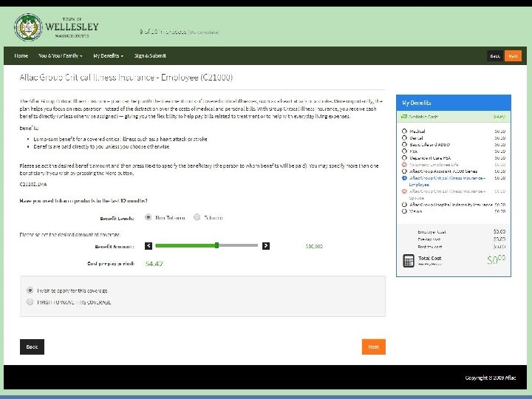Screen dimensions: 532x399
Task: Click the orange Next button in nav bar
Action: (x=513, y=56)
